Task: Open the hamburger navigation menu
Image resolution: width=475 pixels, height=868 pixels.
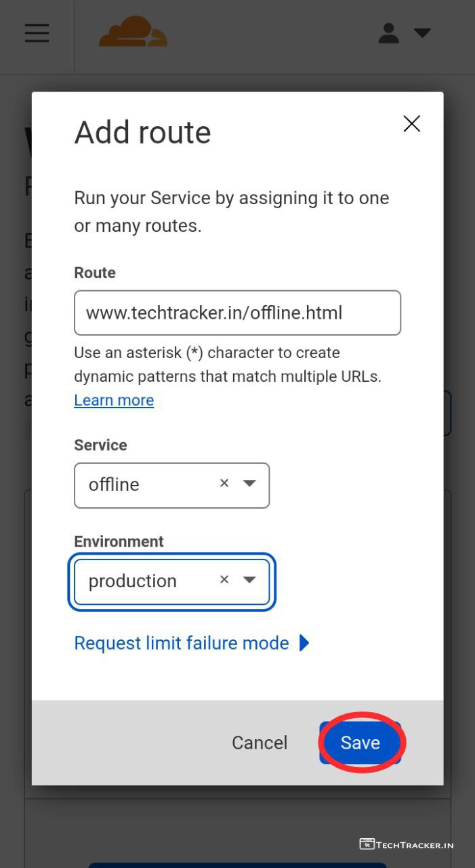Action: click(x=37, y=33)
